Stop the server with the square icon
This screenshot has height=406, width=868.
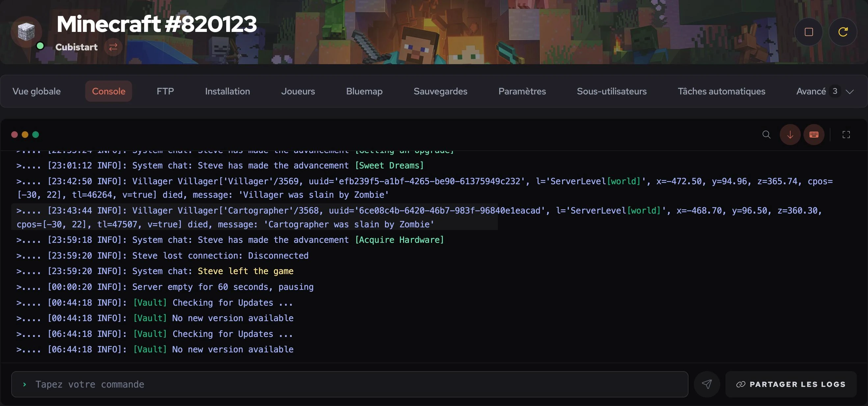pos(809,32)
